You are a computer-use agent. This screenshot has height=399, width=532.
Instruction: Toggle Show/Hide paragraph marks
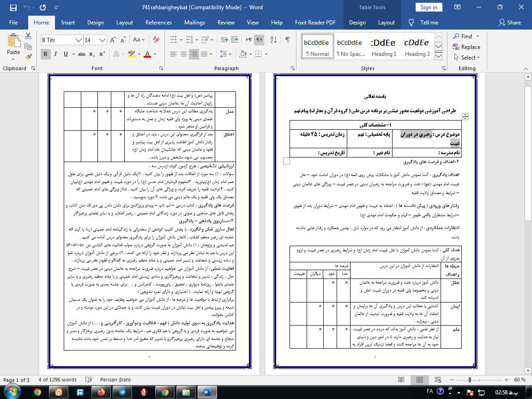point(288,40)
